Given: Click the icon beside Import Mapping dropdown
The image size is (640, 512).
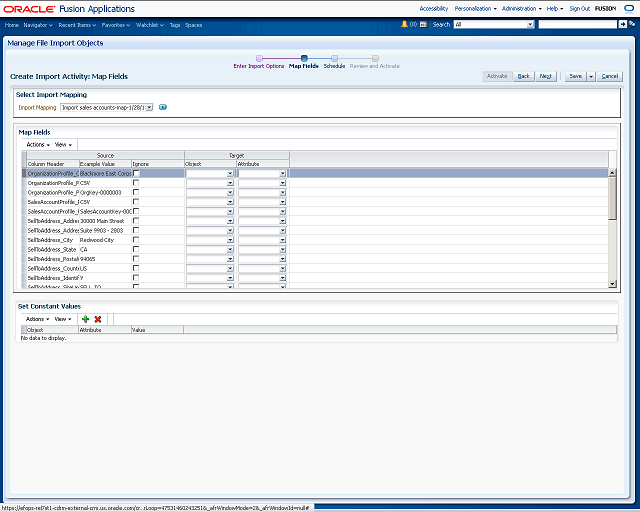Looking at the screenshot, I should pos(163,107).
